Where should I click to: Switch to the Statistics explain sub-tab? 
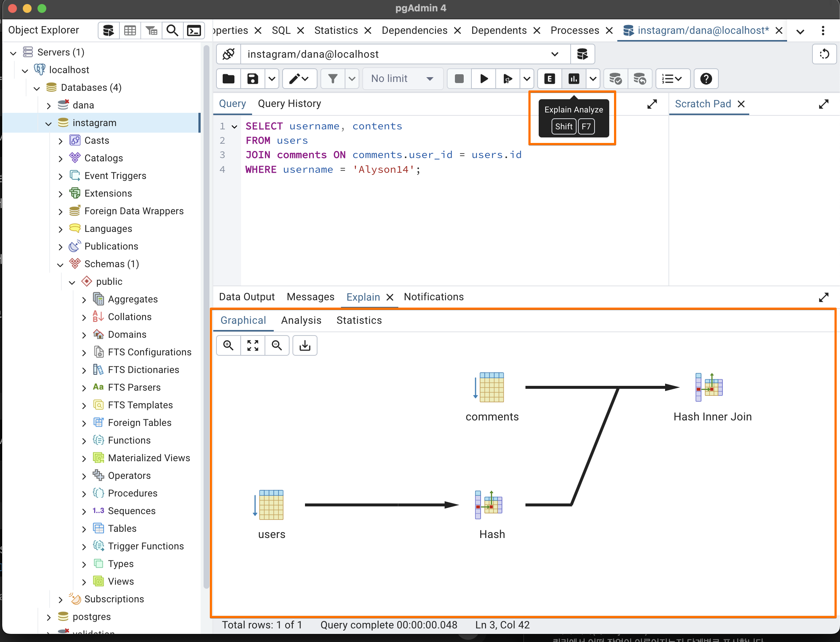(x=359, y=320)
